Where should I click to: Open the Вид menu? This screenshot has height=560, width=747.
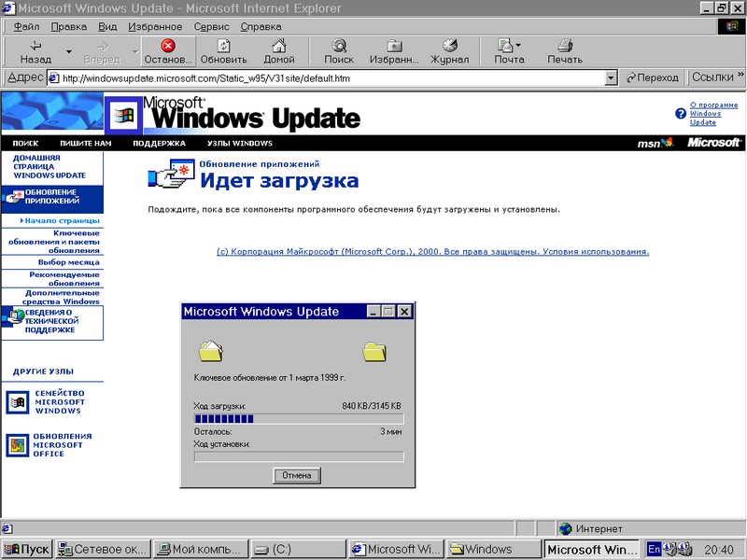point(107,27)
